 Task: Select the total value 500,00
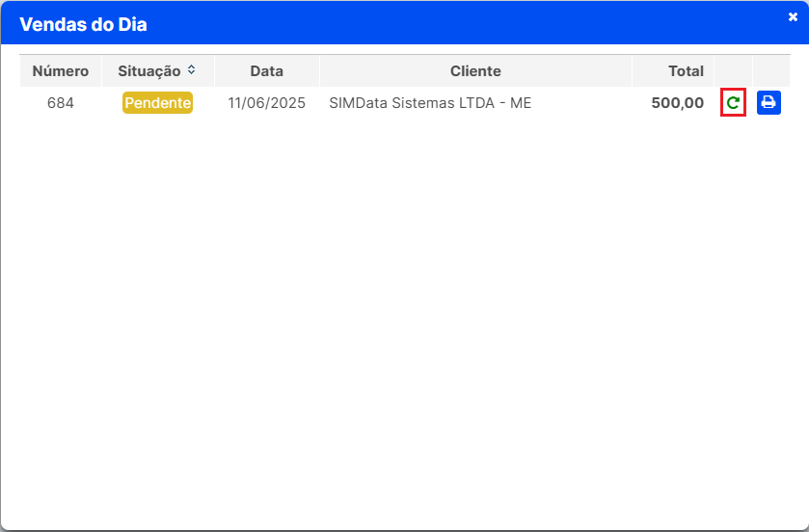(678, 102)
